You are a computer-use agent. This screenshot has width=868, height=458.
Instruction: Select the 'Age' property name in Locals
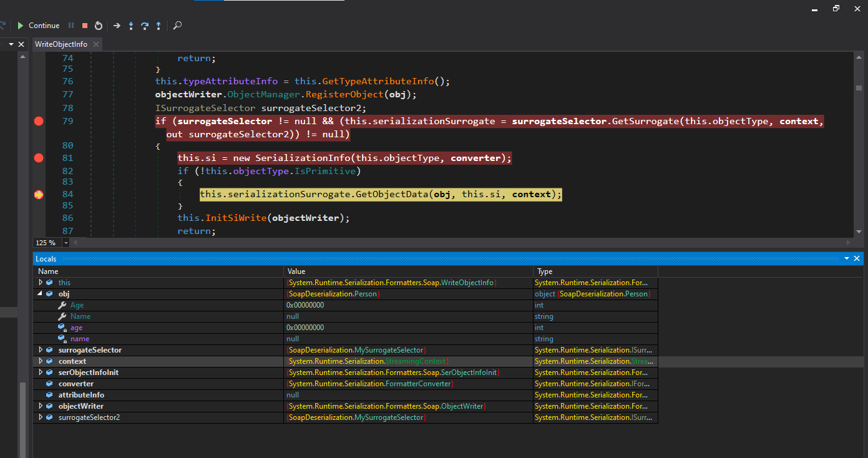77,305
